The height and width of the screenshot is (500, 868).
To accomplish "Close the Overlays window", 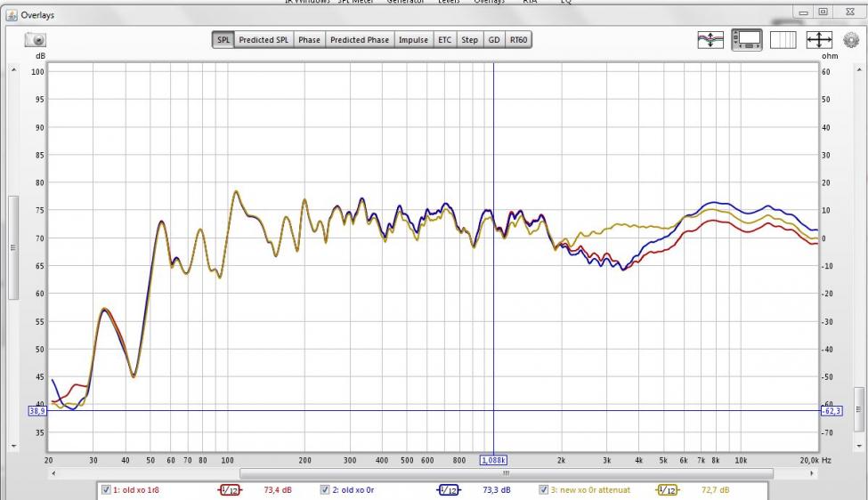I will 849,12.
